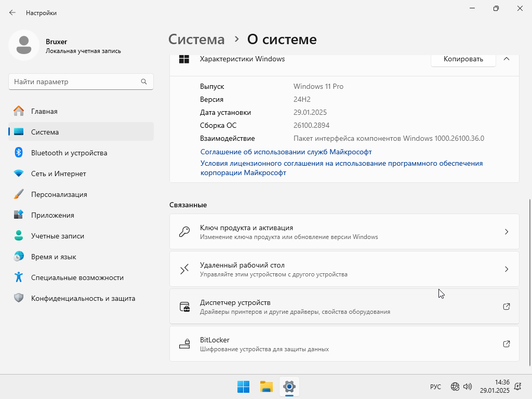
Task: Go to Сеть и Интернет settings
Action: pos(58,174)
